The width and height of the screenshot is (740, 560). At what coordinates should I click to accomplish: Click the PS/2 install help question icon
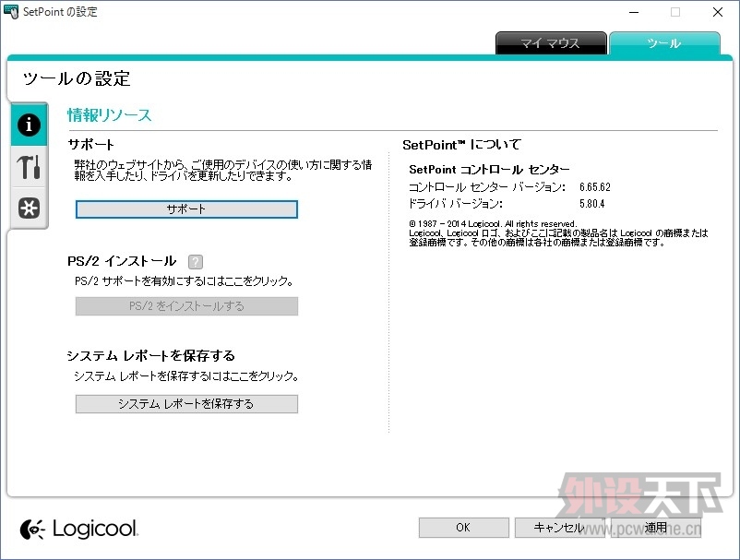(x=196, y=261)
